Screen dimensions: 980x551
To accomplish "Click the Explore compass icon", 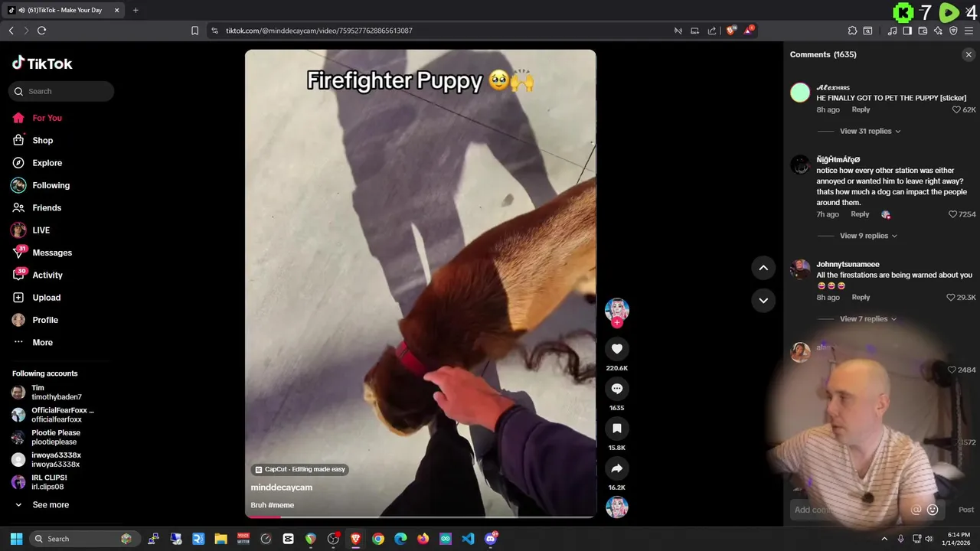I will point(18,163).
